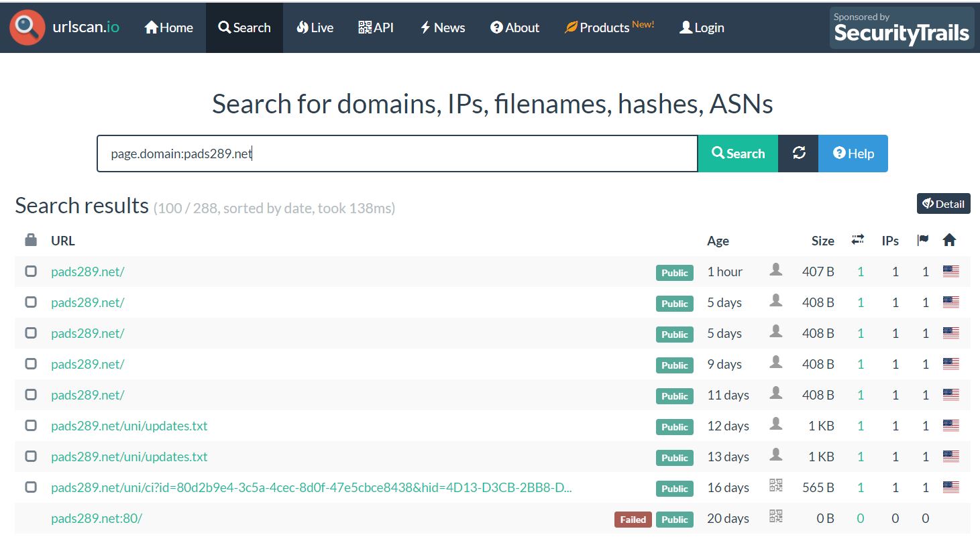Toggle the Detail view button
980x537 pixels.
[x=943, y=204]
